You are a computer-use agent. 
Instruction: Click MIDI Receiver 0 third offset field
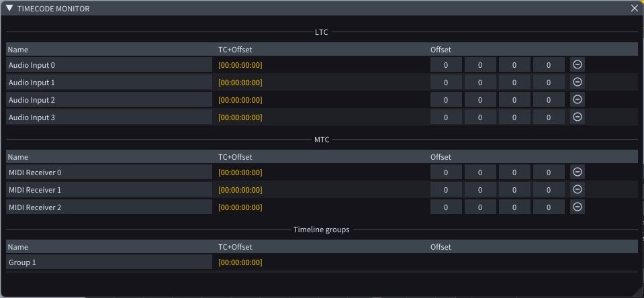[x=514, y=172]
